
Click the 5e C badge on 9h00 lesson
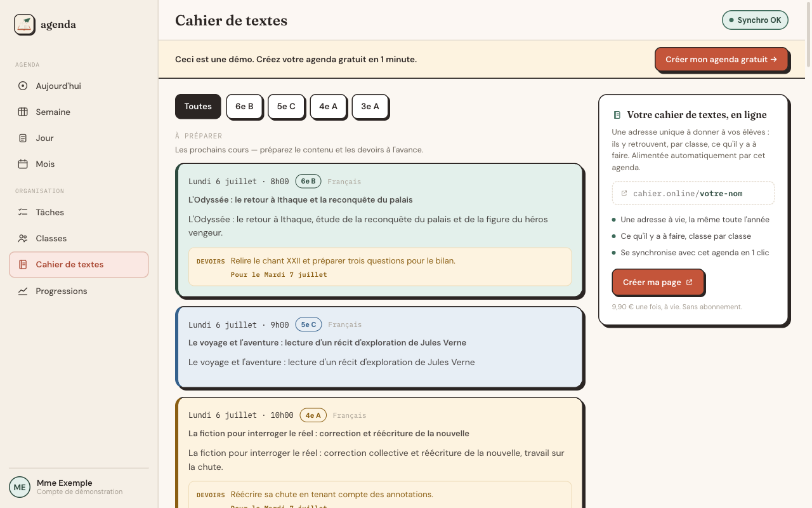click(308, 324)
